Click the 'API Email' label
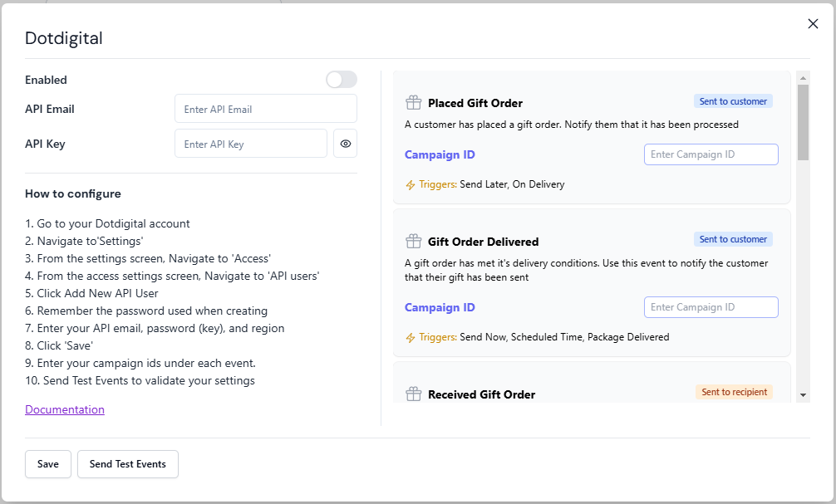Screen dimensions: 836x504 50,110
